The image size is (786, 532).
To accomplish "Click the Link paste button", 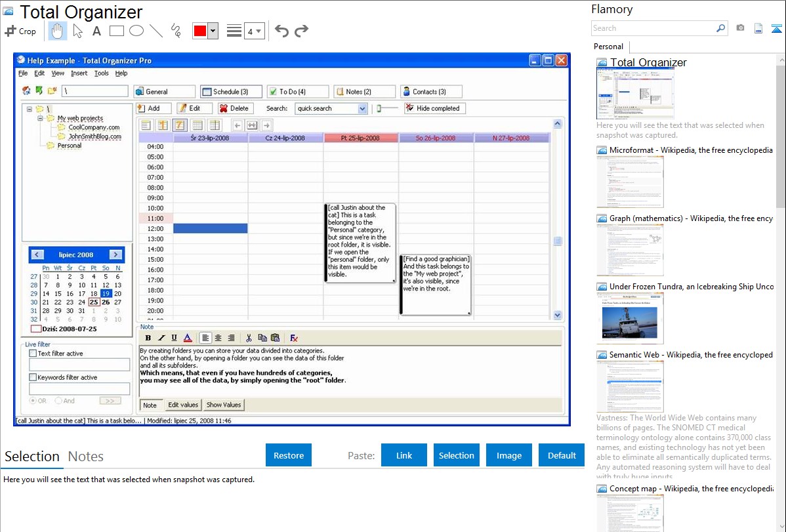I will [404, 455].
